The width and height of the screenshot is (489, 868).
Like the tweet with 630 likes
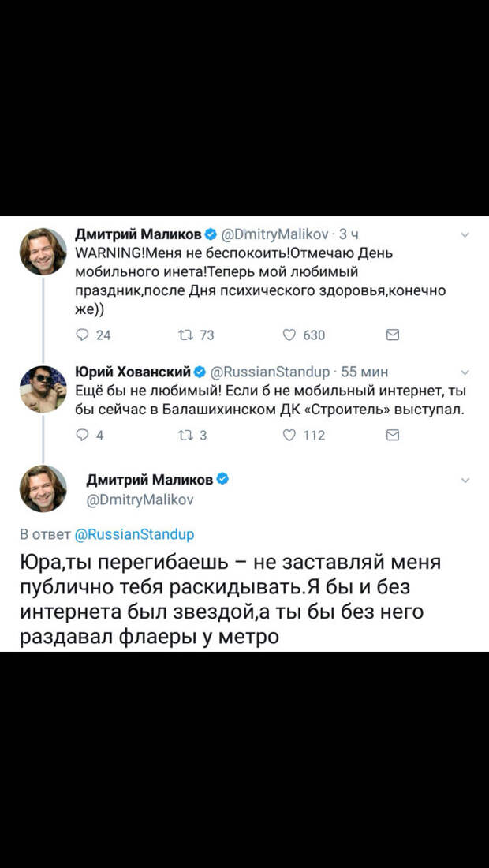pyautogui.click(x=289, y=335)
